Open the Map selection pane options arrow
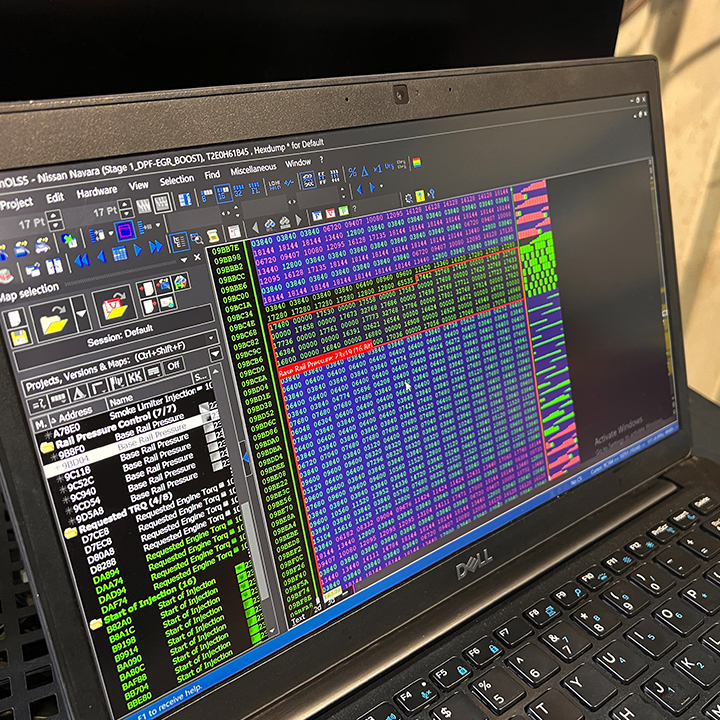 [184, 259]
